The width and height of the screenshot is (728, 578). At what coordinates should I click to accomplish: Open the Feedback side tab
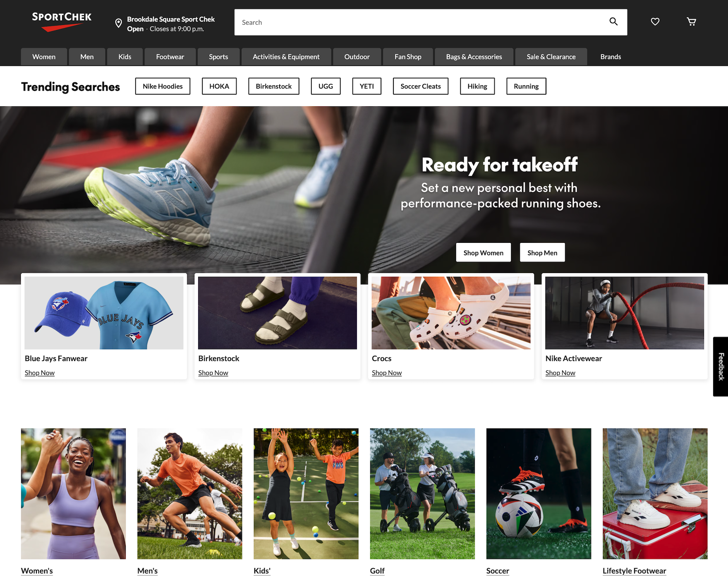coord(721,367)
